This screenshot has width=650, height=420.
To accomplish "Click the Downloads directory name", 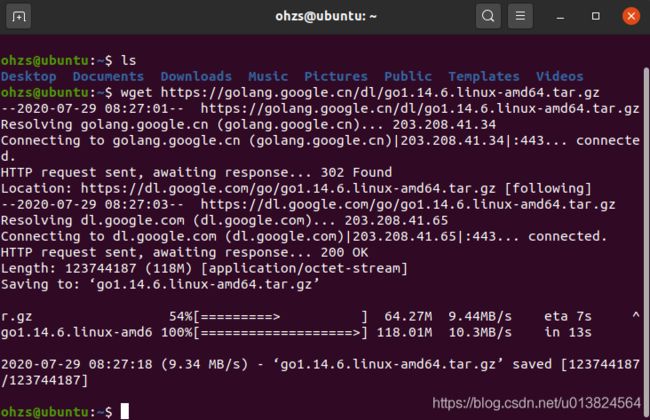I will coord(196,76).
